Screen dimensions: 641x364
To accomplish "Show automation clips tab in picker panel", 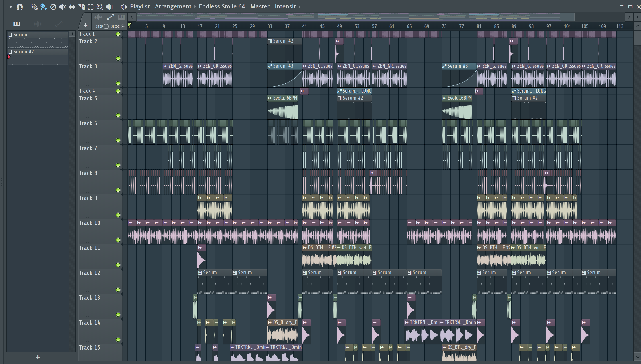I will [59, 24].
